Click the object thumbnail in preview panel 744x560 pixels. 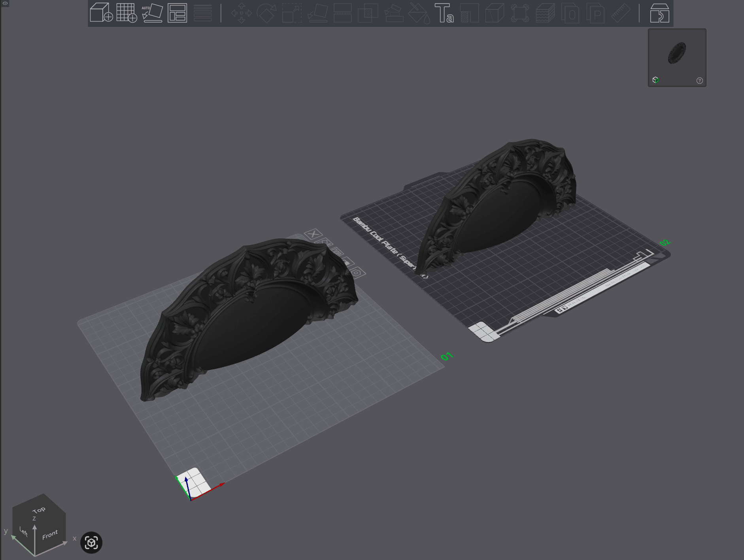point(677,53)
